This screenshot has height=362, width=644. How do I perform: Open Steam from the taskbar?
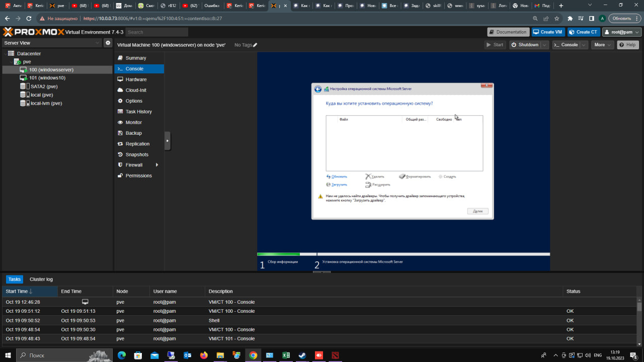pos(302,355)
